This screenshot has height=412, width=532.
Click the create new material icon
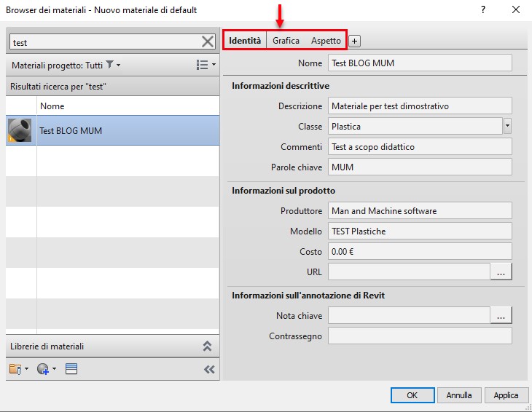[x=44, y=369]
